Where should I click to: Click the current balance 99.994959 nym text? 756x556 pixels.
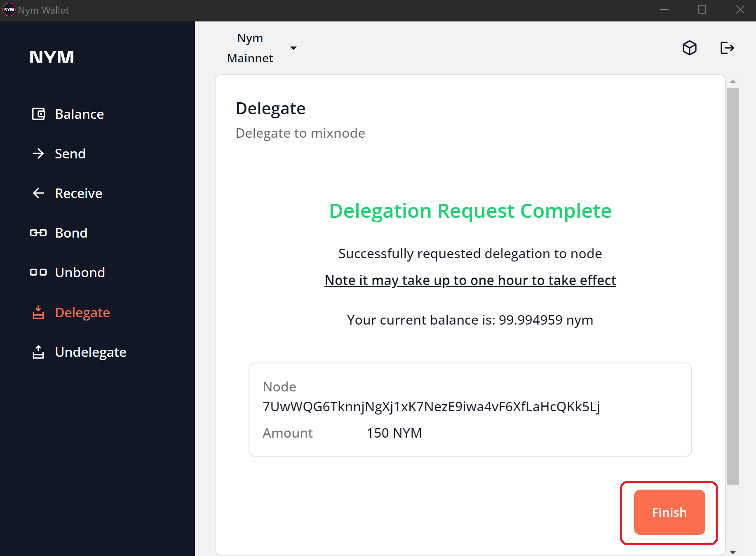point(470,320)
